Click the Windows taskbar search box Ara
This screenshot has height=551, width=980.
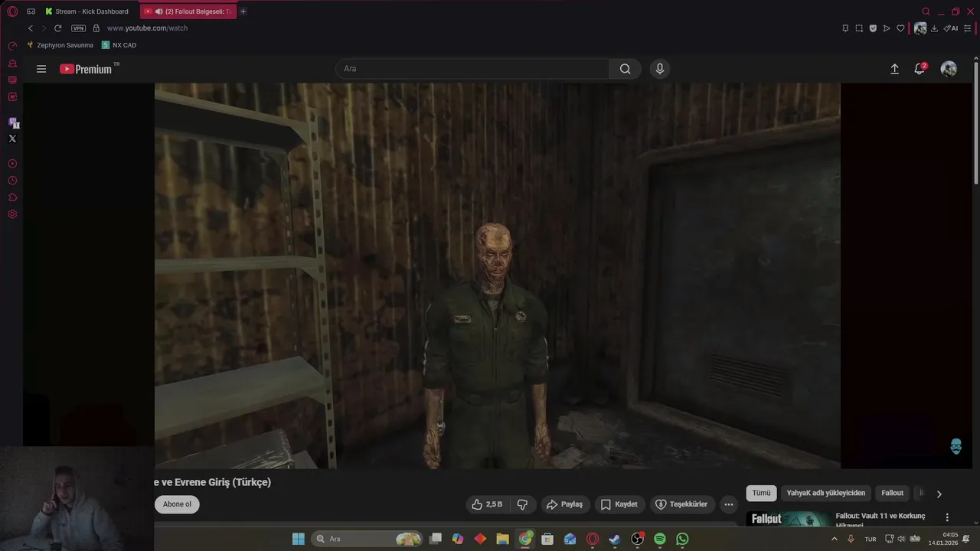point(368,539)
